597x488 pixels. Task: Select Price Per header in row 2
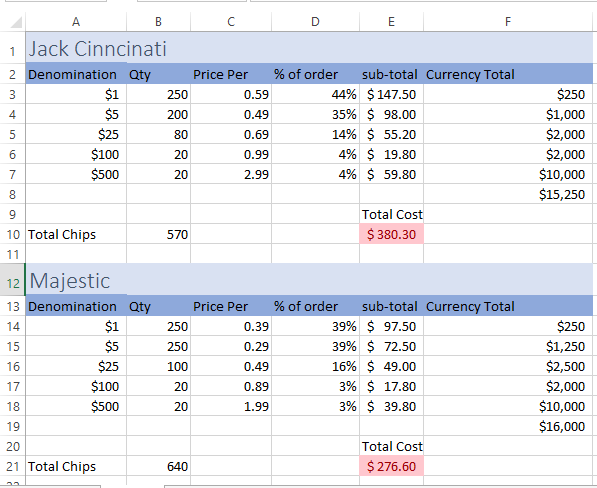(231, 74)
